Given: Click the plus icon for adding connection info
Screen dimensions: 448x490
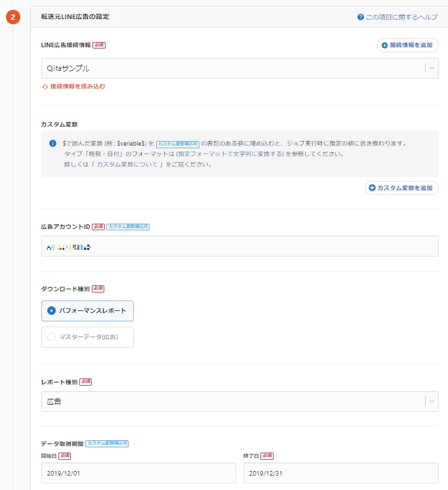Looking at the screenshot, I should point(384,45).
